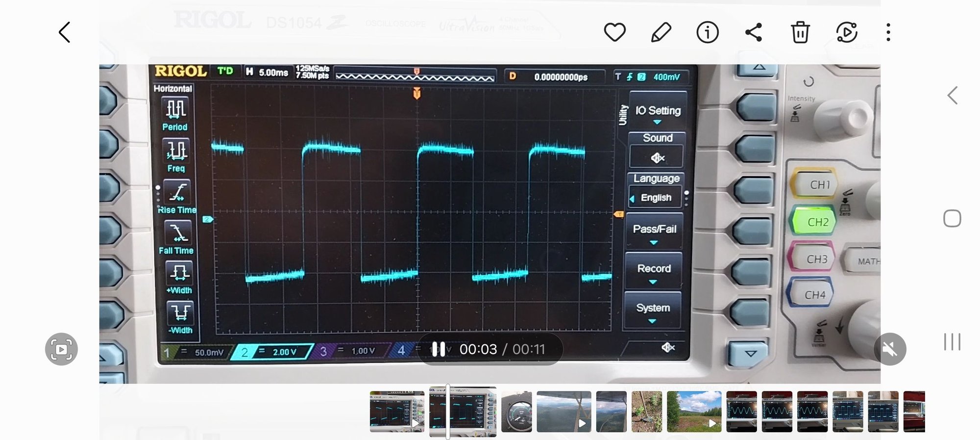Open Android recent apps button
The width and height of the screenshot is (980, 440).
pos(952,342)
